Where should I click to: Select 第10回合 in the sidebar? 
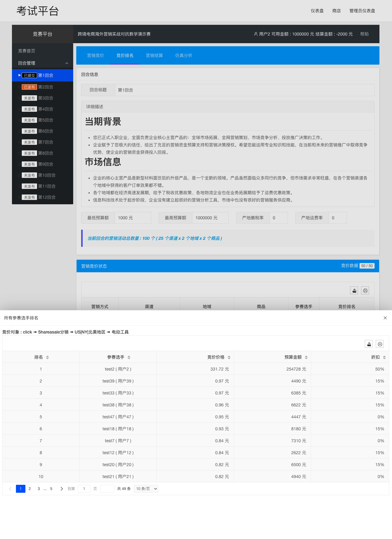pos(43,175)
